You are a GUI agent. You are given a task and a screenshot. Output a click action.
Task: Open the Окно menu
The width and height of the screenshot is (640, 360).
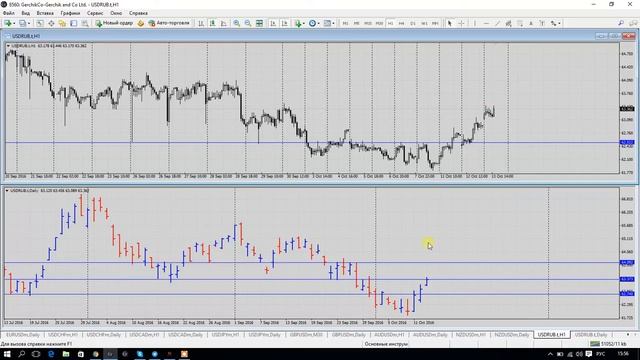point(116,13)
